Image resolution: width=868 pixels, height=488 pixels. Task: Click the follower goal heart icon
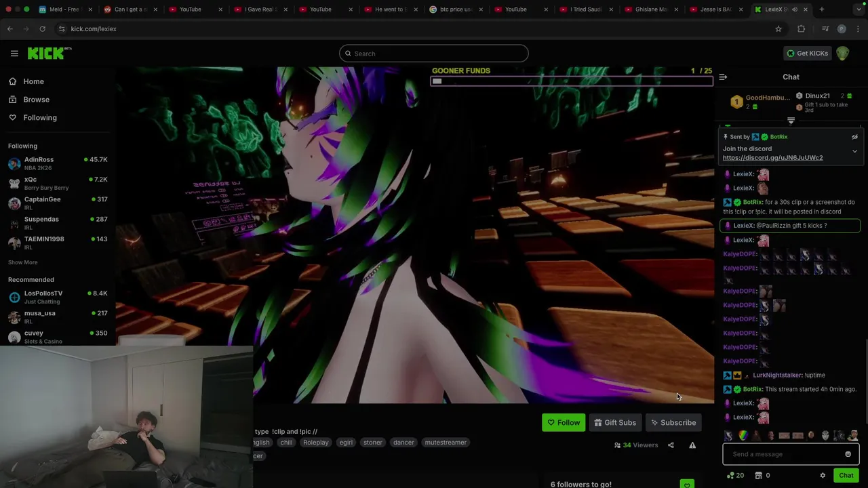pos(687,485)
